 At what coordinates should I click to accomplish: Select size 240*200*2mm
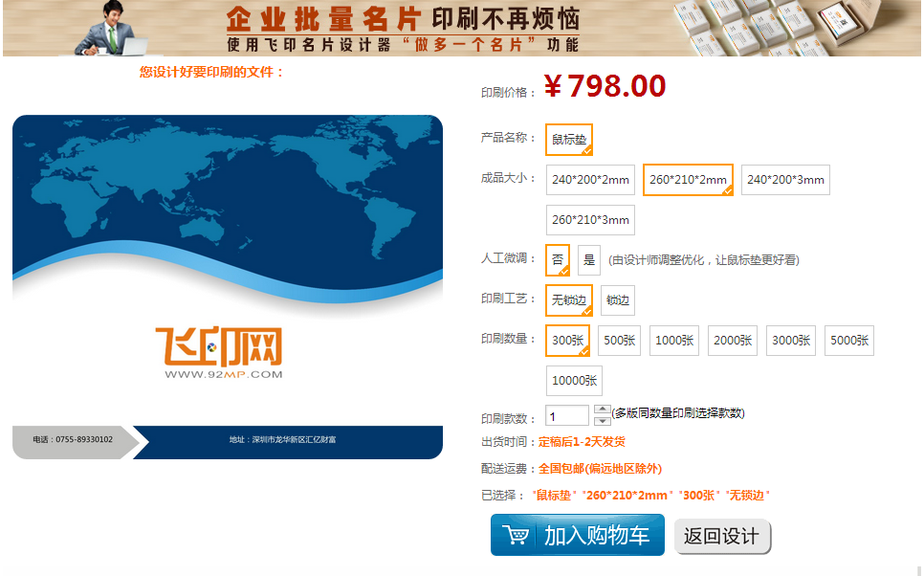[590, 180]
